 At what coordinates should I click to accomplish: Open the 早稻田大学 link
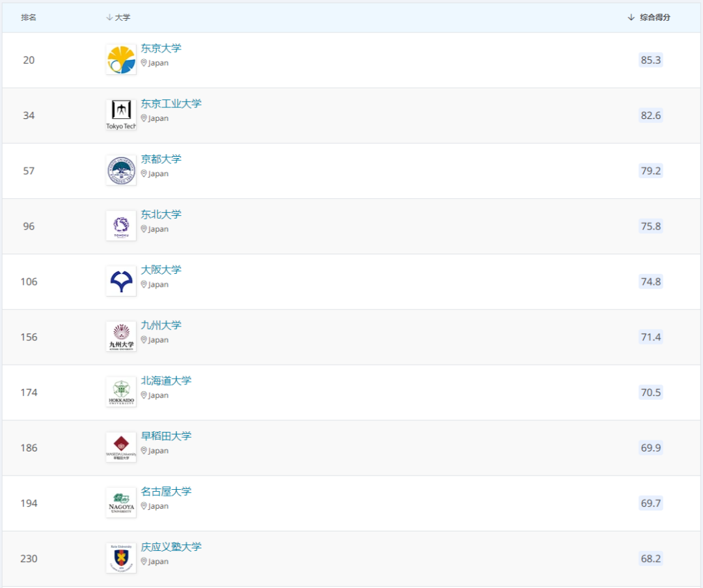point(167,436)
